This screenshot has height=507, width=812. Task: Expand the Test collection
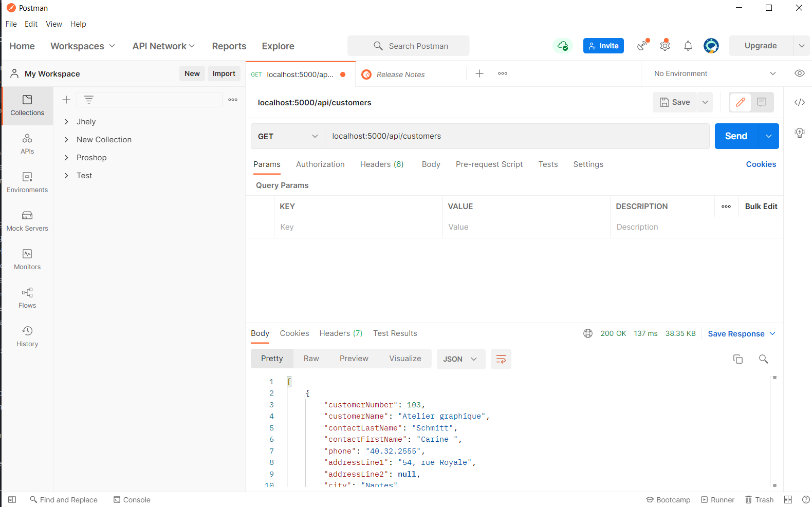click(x=66, y=176)
